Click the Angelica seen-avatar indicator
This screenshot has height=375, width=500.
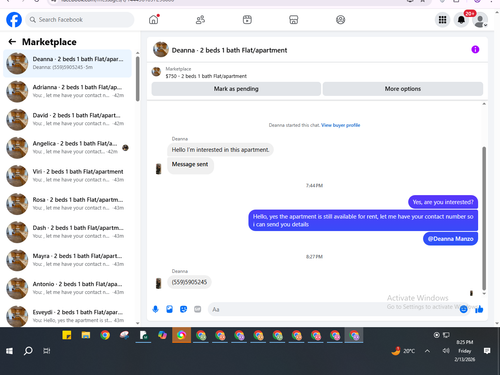tap(125, 148)
